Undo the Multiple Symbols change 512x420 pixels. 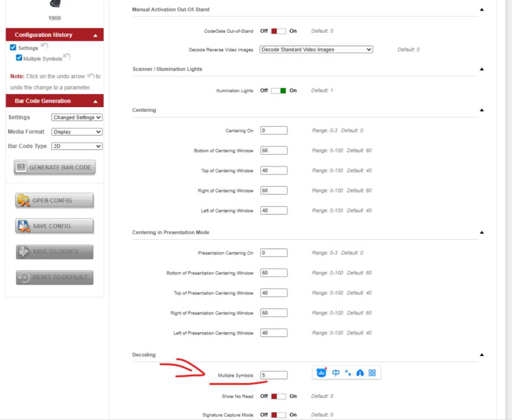coord(67,56)
